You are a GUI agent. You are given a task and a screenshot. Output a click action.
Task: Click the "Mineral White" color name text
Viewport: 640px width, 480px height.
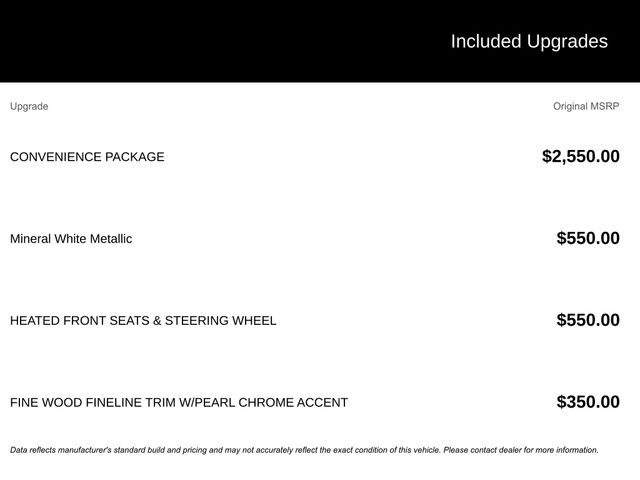[47, 239]
